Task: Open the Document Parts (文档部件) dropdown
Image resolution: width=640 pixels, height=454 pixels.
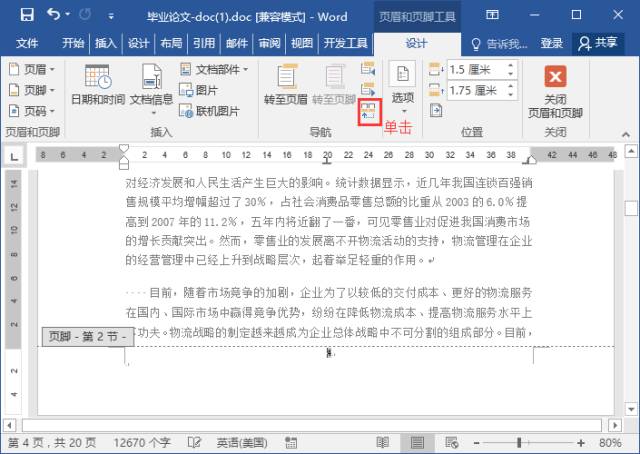Action: 214,69
